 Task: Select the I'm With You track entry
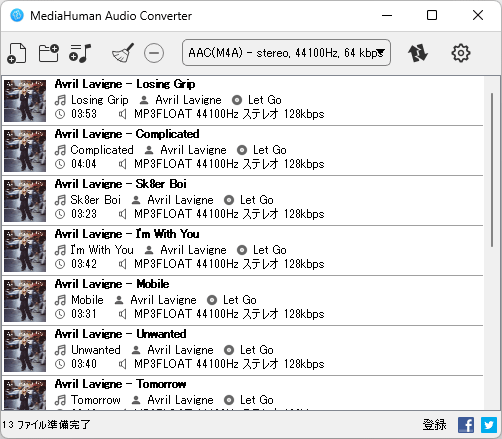pos(243,251)
